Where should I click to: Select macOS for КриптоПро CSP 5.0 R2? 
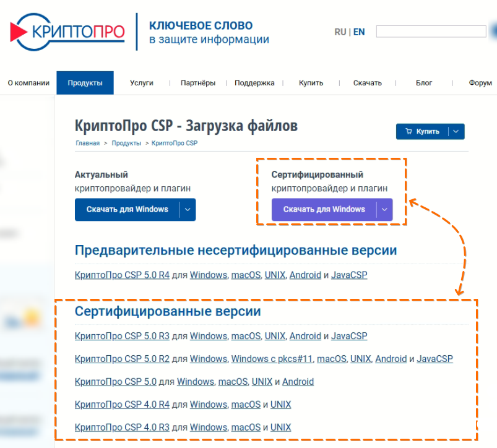pos(332,359)
